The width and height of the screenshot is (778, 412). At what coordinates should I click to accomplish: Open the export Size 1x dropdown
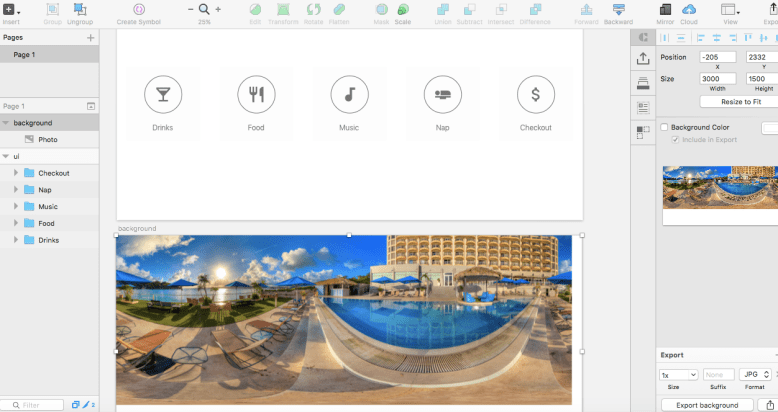pyautogui.click(x=678, y=375)
